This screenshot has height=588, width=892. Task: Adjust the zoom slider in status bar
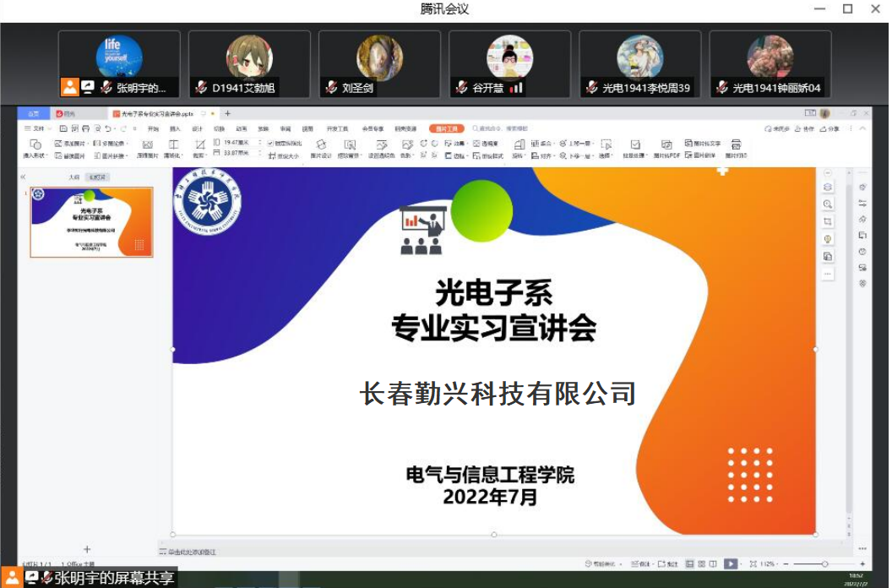tap(824, 563)
